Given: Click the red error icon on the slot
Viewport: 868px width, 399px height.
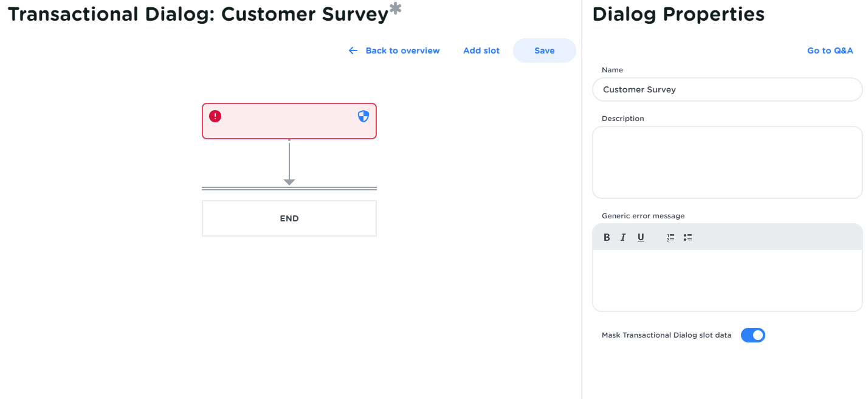Looking at the screenshot, I should pyautogui.click(x=215, y=116).
